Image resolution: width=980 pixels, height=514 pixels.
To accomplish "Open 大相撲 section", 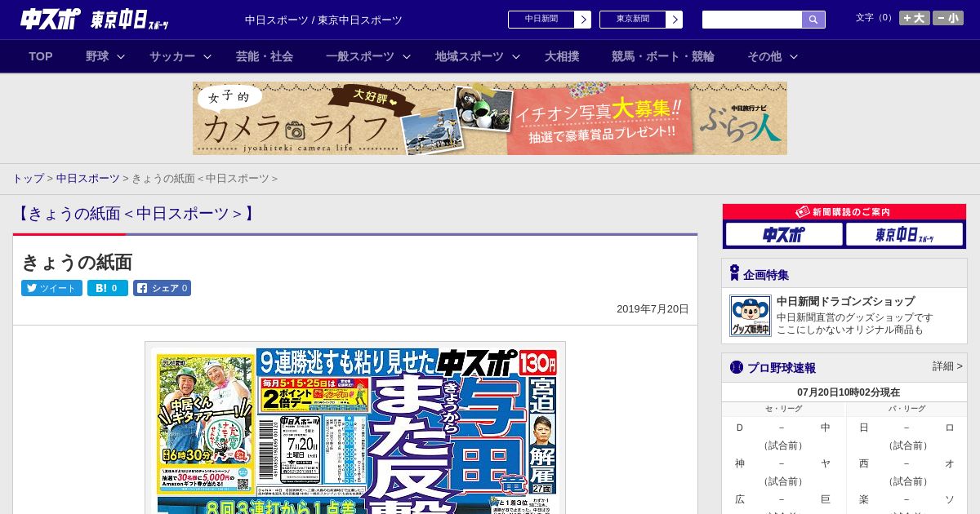I will point(562,56).
